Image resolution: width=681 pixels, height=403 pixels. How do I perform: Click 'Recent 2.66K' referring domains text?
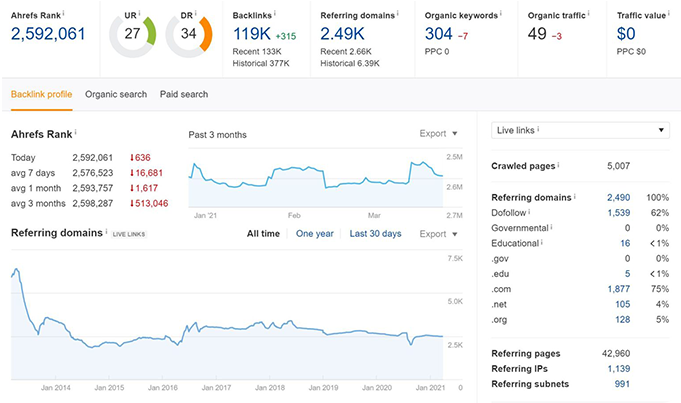coord(346,52)
